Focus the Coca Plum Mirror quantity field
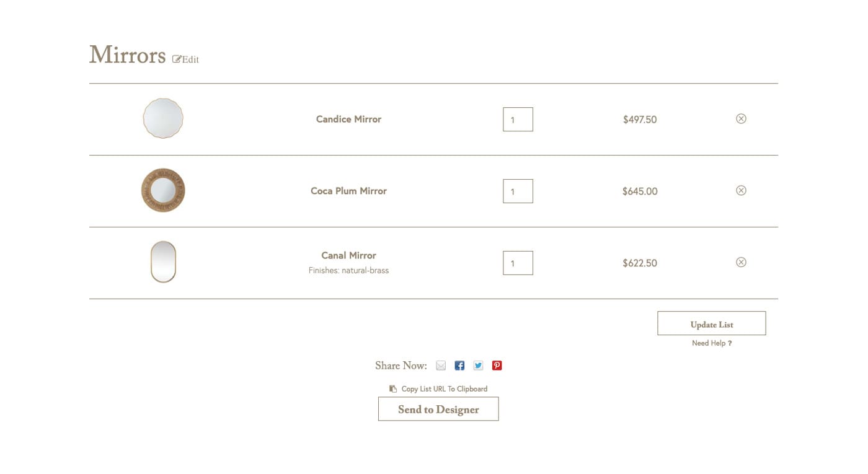This screenshot has height=474, width=868. tap(518, 191)
